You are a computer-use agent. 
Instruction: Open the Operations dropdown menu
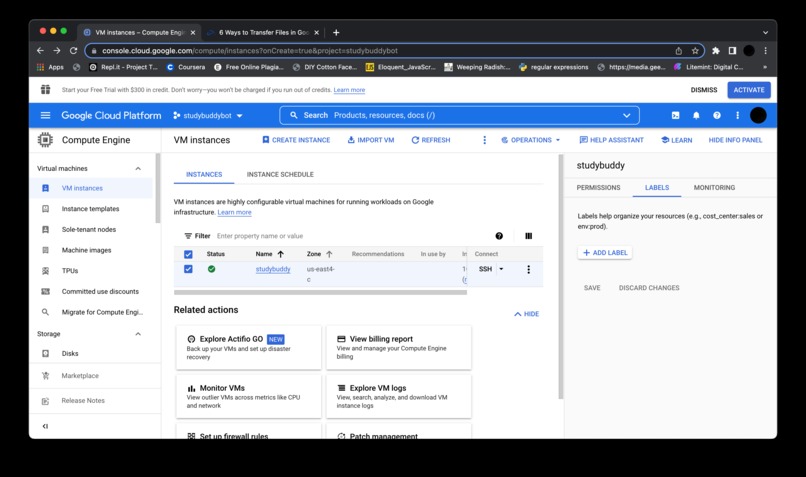[x=530, y=140]
